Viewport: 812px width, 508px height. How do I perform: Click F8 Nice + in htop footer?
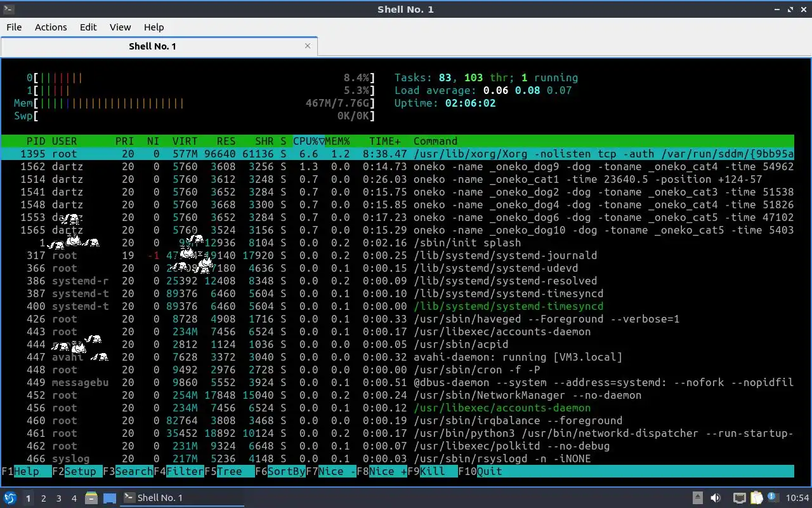(x=382, y=471)
